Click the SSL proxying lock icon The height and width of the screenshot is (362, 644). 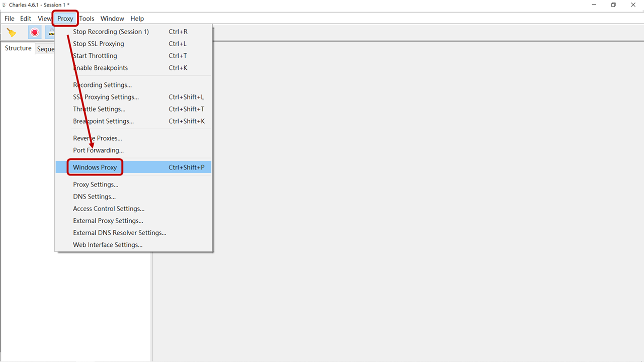click(x=51, y=33)
